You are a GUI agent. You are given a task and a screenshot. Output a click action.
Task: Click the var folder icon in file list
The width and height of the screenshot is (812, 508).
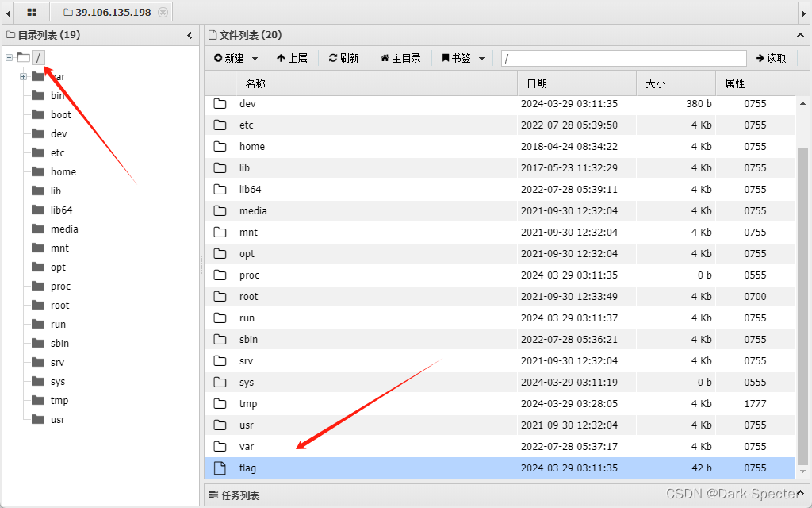coord(220,446)
